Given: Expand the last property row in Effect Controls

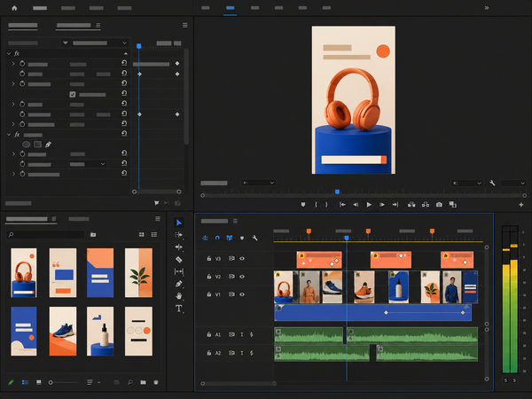Looking at the screenshot, I should tap(13, 174).
